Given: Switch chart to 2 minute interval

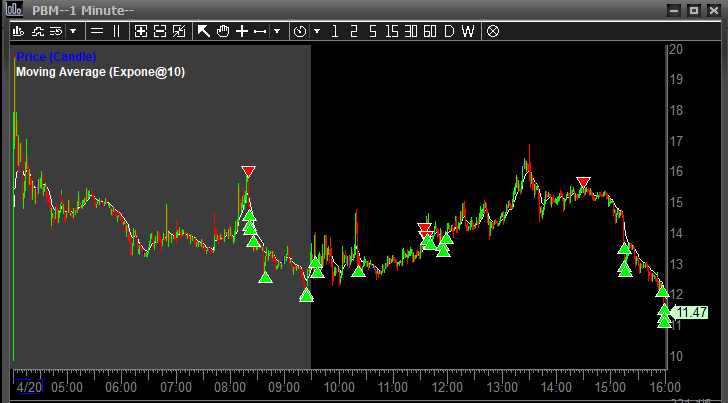Looking at the screenshot, I should [x=354, y=32].
